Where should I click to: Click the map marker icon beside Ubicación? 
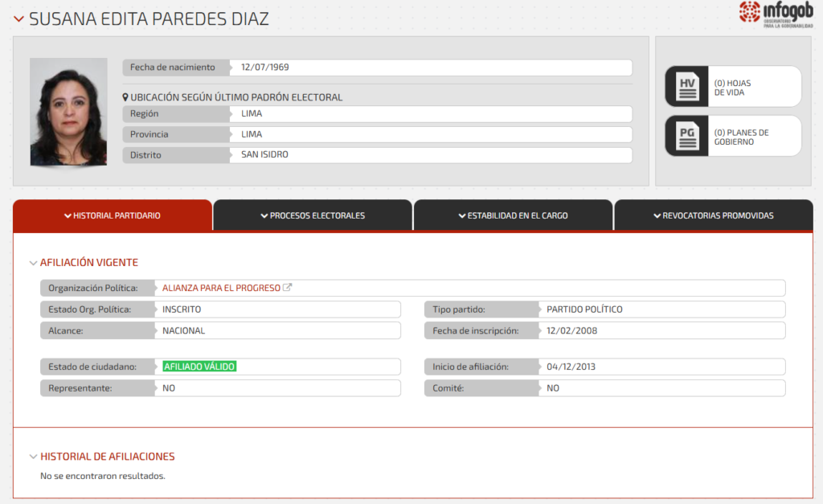[125, 97]
